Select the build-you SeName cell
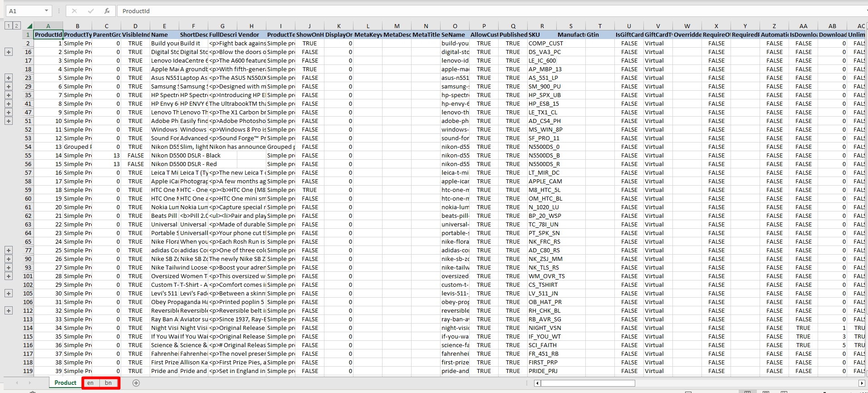The width and height of the screenshot is (868, 393). point(455,44)
